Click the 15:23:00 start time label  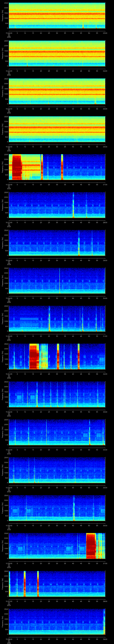point(9,71)
